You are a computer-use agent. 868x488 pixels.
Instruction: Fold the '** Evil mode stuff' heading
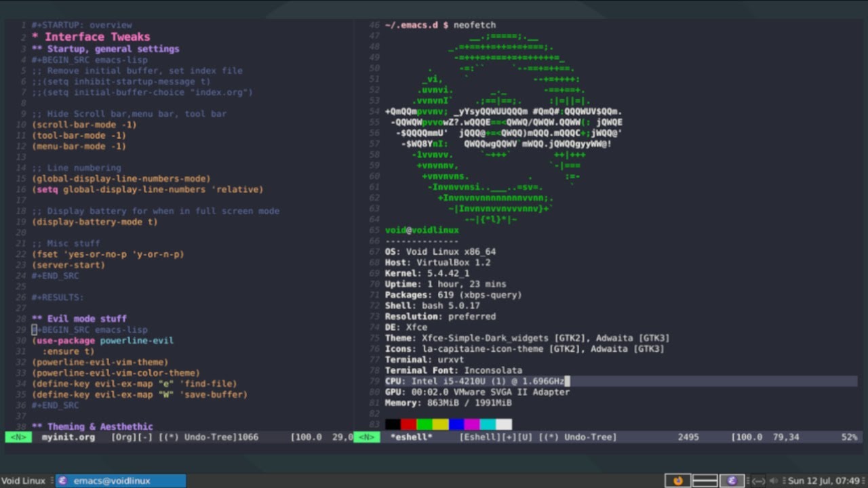pos(79,319)
